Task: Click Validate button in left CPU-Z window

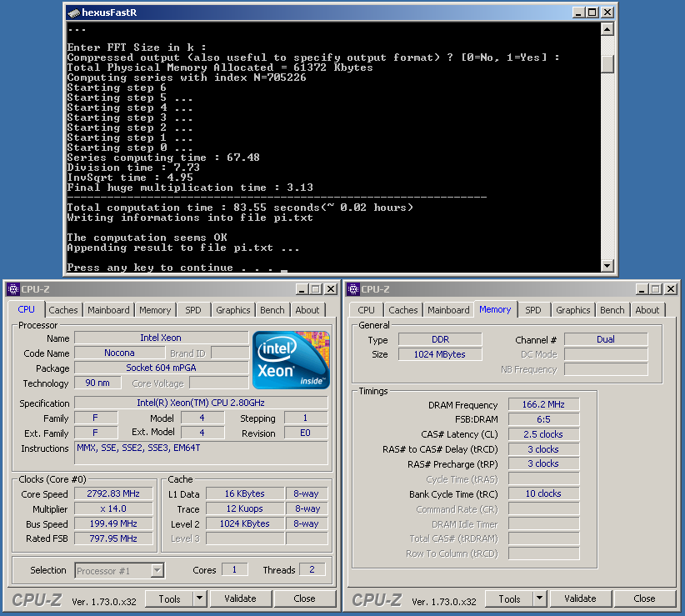Action: (x=240, y=599)
